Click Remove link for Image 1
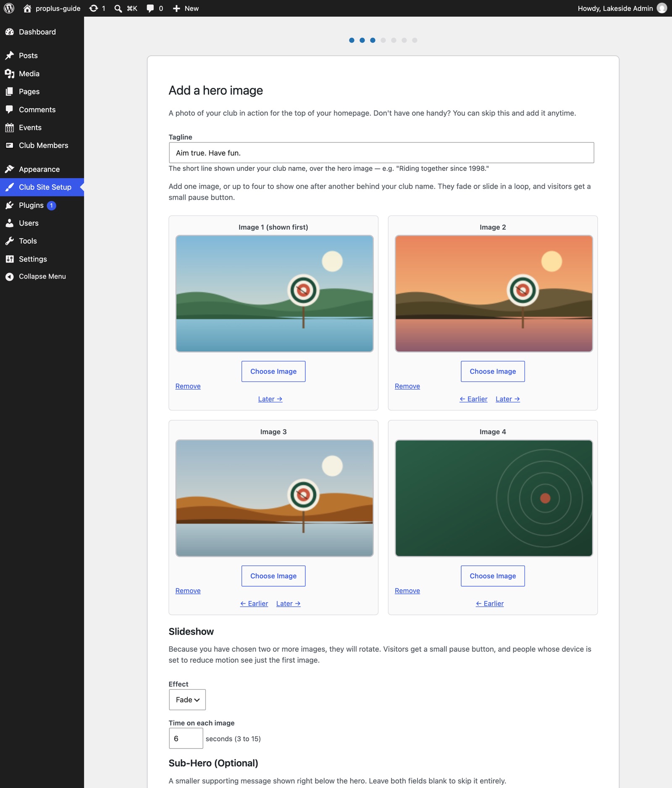 click(x=188, y=386)
